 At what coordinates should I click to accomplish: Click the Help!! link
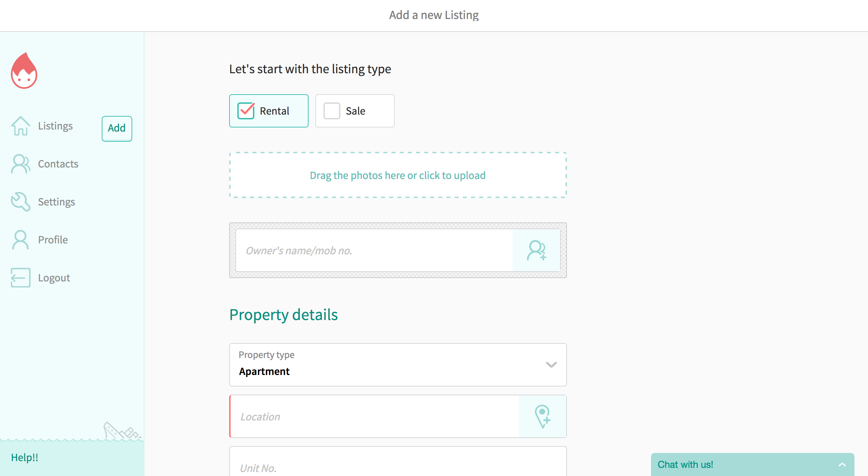click(24, 457)
